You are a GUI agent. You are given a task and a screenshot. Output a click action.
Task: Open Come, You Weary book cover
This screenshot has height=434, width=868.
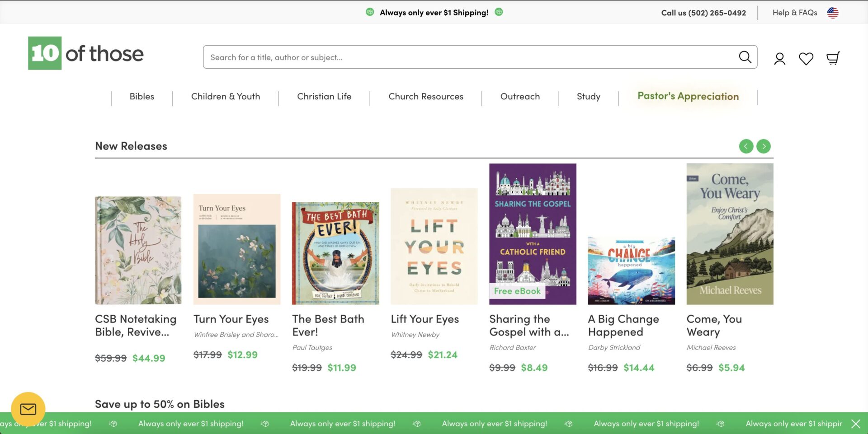pyautogui.click(x=730, y=234)
